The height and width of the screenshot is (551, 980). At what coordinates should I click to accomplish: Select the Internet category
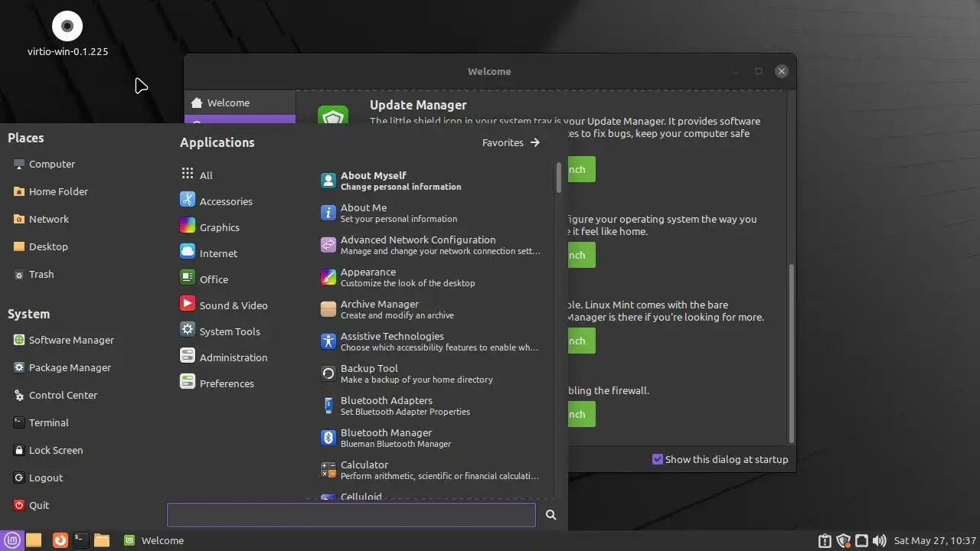pos(208,253)
